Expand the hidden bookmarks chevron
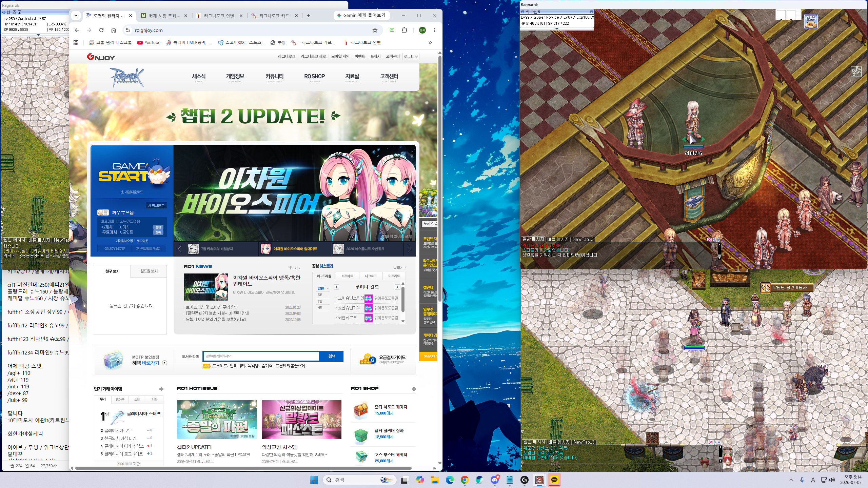 [430, 42]
